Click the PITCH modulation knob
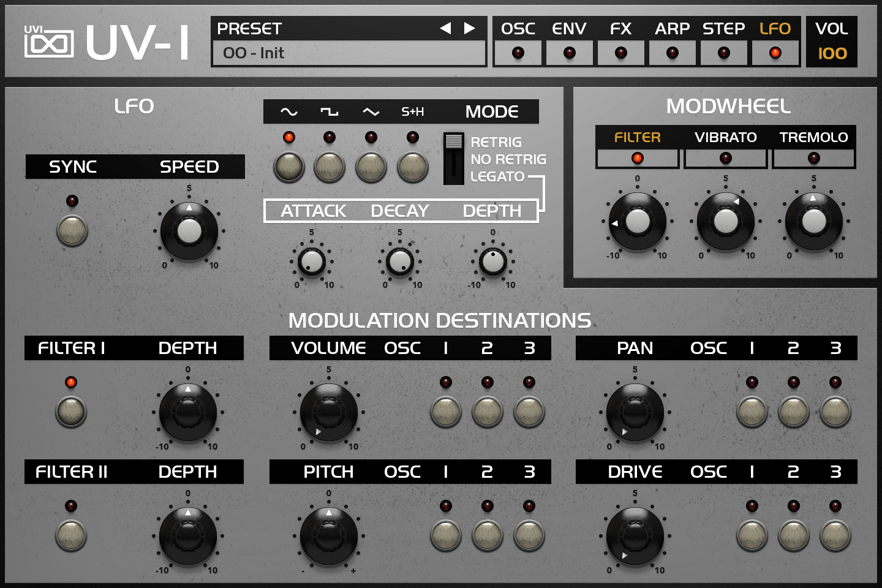 click(329, 537)
